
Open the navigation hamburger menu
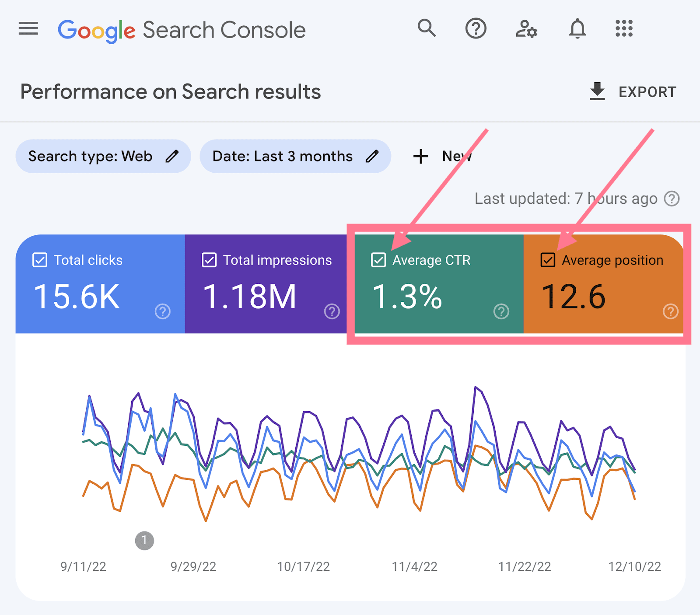tap(28, 29)
